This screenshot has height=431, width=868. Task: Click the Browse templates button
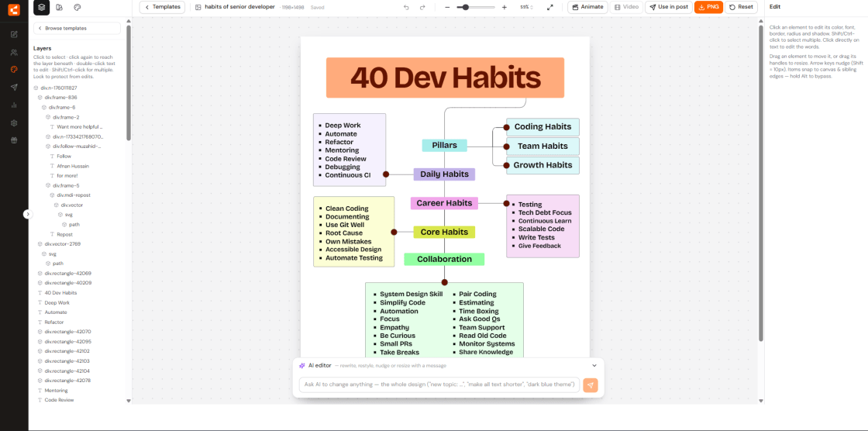(x=77, y=28)
